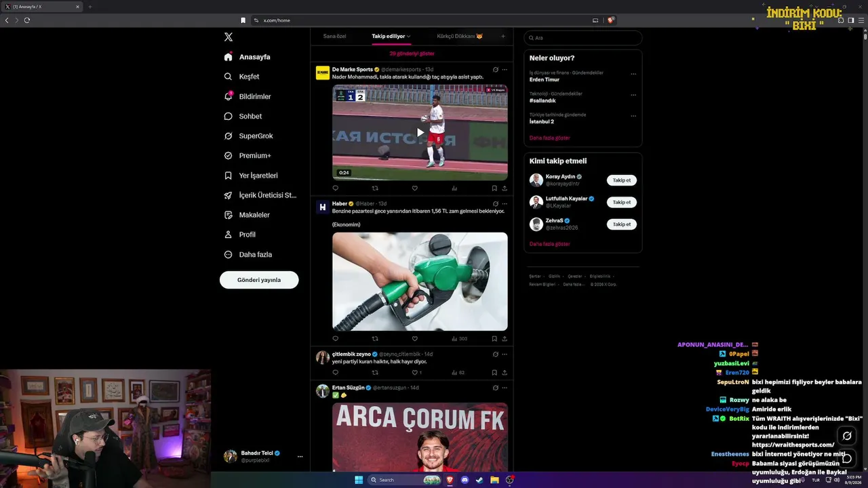This screenshot has height=488, width=868.
Task: Expand the Takip ediliyor chevron dropdown
Action: (x=409, y=36)
